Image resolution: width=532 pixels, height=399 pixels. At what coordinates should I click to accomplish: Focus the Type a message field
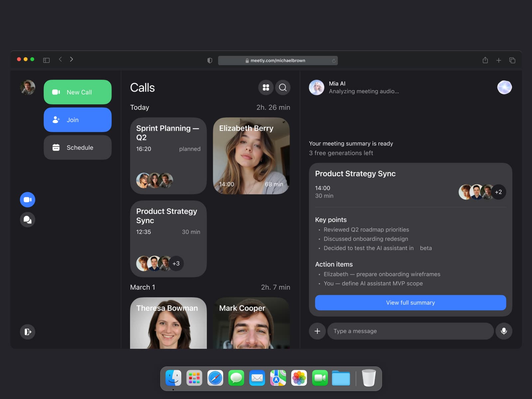point(410,331)
